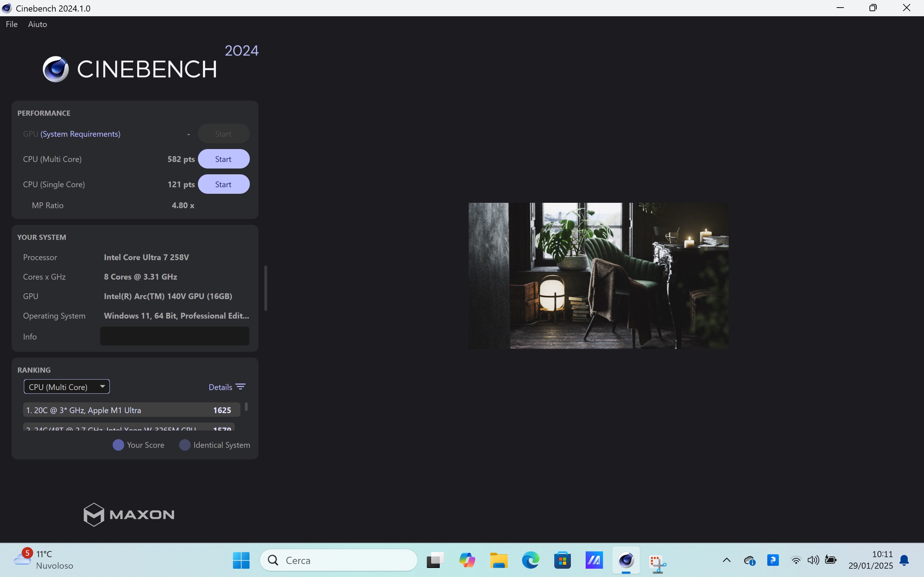Open File Explorer from the taskbar
The width and height of the screenshot is (924, 577).
pos(499,560)
